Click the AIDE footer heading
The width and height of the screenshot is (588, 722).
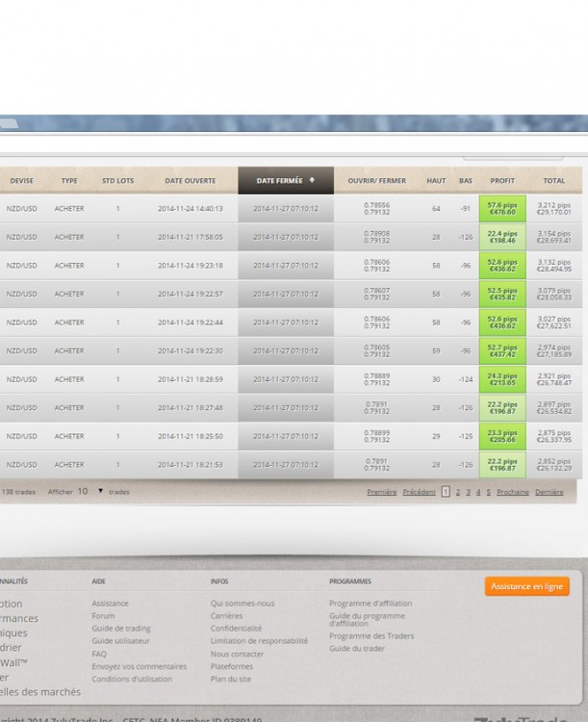coord(98,581)
